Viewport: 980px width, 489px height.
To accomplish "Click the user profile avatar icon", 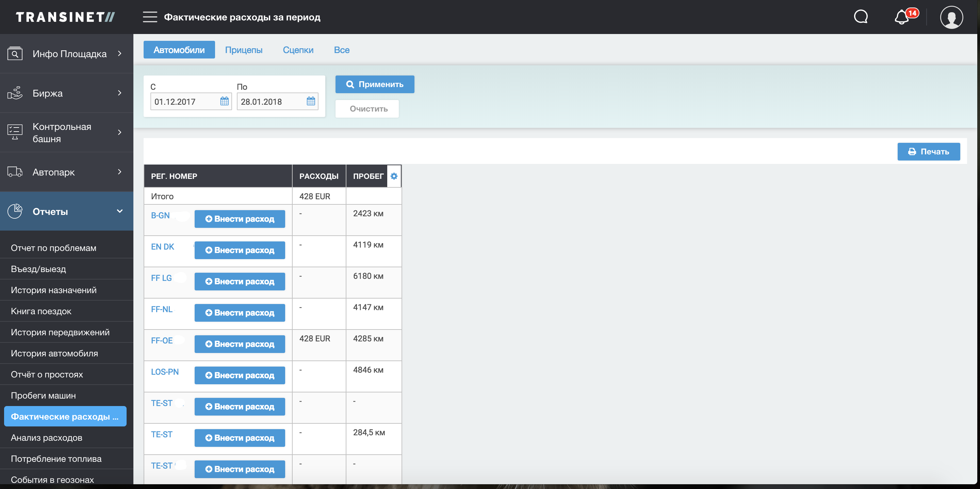I will click(x=951, y=17).
